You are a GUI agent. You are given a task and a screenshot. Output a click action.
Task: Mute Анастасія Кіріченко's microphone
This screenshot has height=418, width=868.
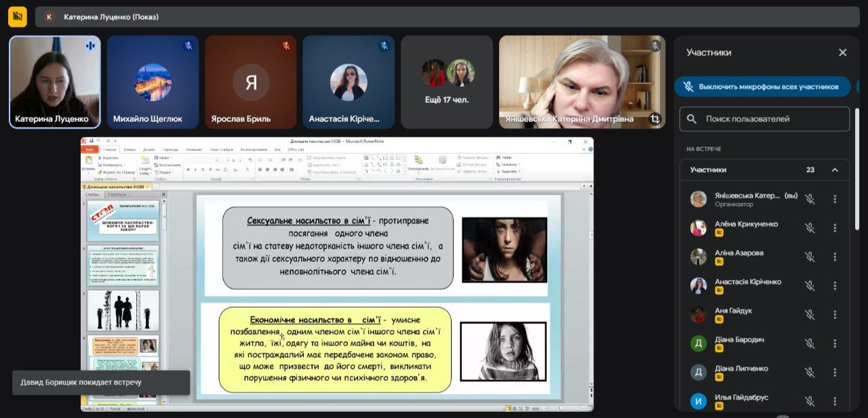(809, 286)
